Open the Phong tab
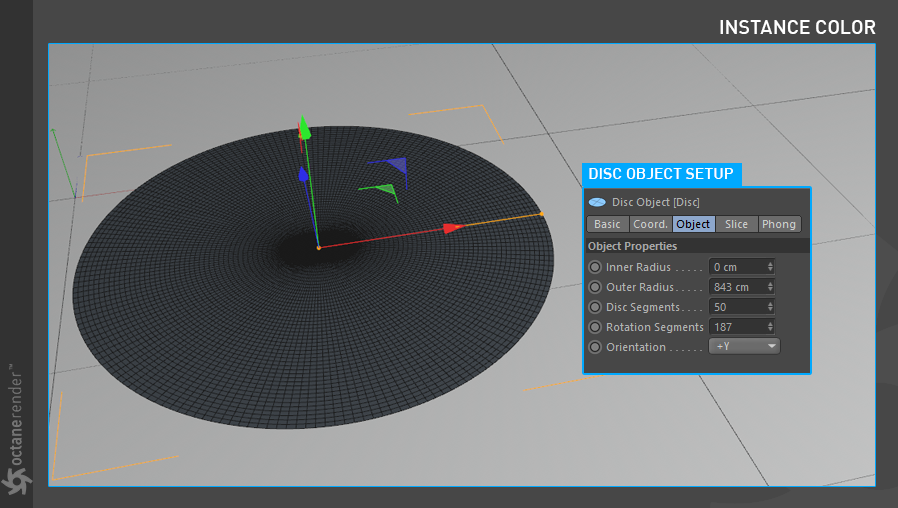This screenshot has height=508, width=898. (779, 224)
